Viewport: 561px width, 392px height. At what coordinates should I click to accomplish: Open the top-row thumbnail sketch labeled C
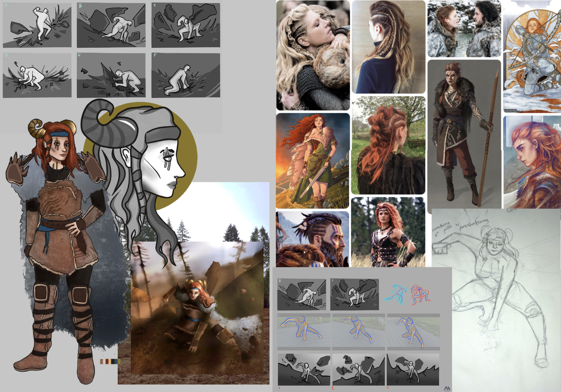(186, 25)
